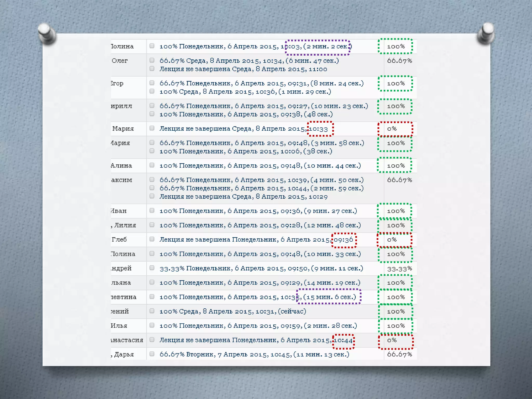Tick Дарья's Вторник 10:45 attempt checkbox
The image size is (532, 399).
click(x=152, y=354)
